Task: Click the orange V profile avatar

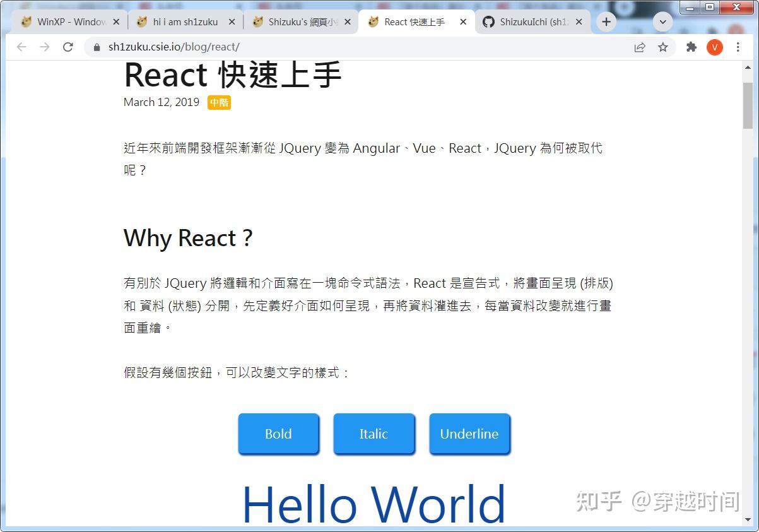Action: coord(715,47)
